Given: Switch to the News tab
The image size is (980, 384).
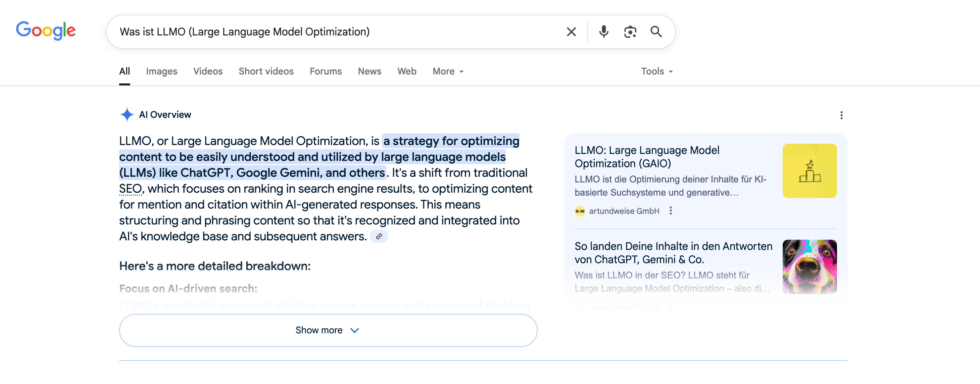Looking at the screenshot, I should pyautogui.click(x=369, y=72).
